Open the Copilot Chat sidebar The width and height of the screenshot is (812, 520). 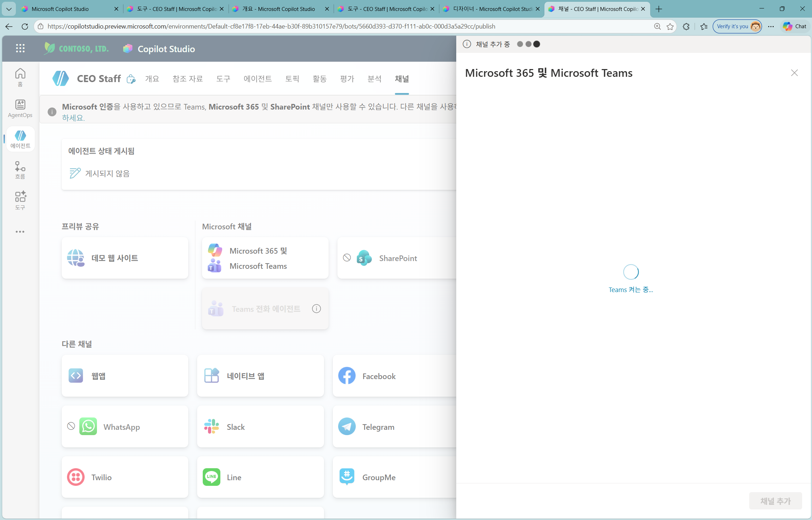pyautogui.click(x=795, y=26)
